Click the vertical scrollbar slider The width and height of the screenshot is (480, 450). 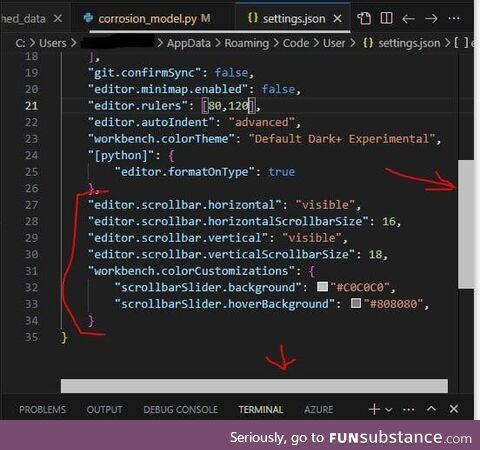point(466,224)
